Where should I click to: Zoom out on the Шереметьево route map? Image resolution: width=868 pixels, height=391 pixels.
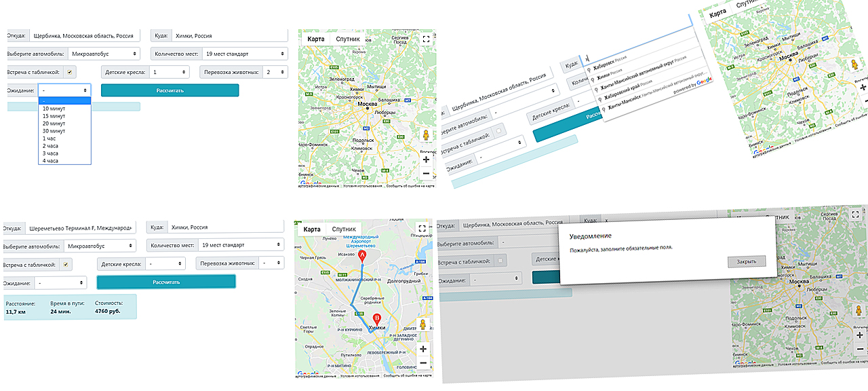423,363
